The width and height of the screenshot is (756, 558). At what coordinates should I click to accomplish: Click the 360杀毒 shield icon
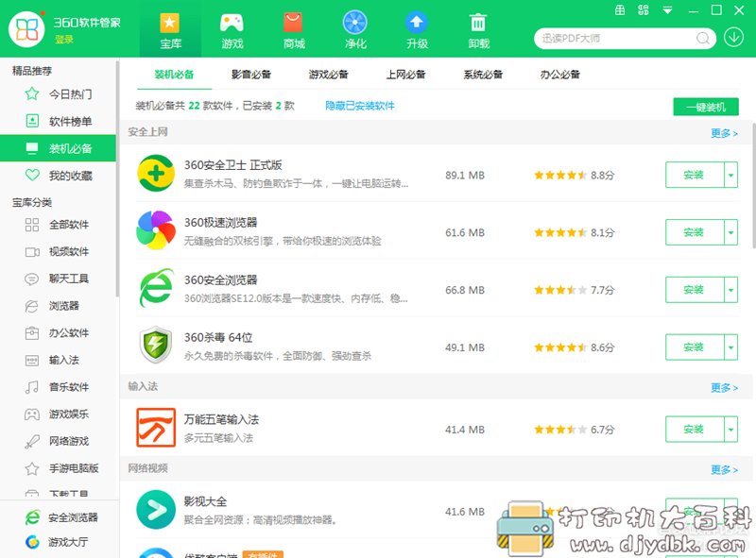pyautogui.click(x=156, y=345)
